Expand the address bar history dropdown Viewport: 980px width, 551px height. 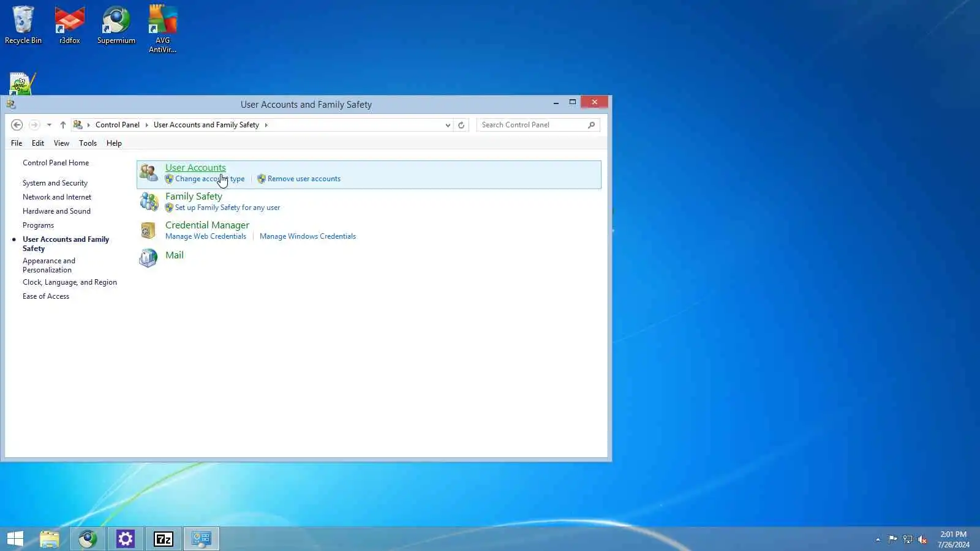pyautogui.click(x=448, y=125)
